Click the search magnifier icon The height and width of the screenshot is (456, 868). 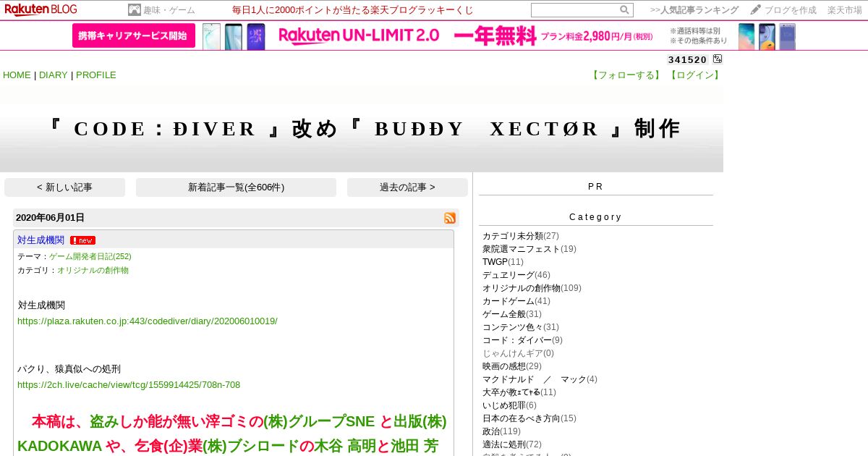624,10
